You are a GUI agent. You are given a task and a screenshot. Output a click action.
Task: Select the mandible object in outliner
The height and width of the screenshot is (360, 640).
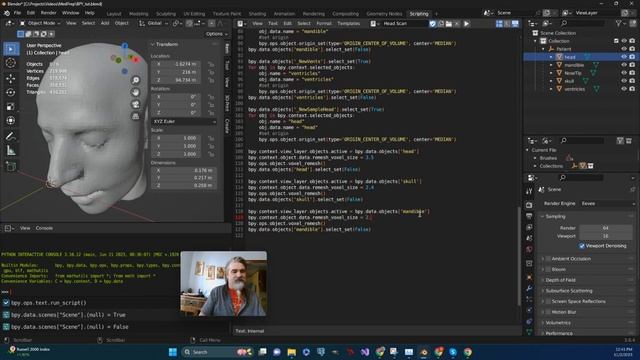pyautogui.click(x=574, y=65)
